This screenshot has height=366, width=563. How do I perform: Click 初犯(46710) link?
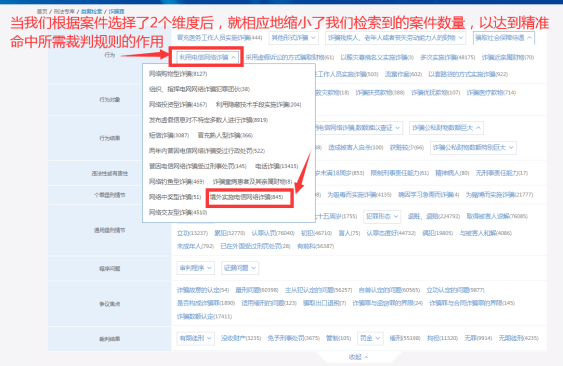[316, 233]
